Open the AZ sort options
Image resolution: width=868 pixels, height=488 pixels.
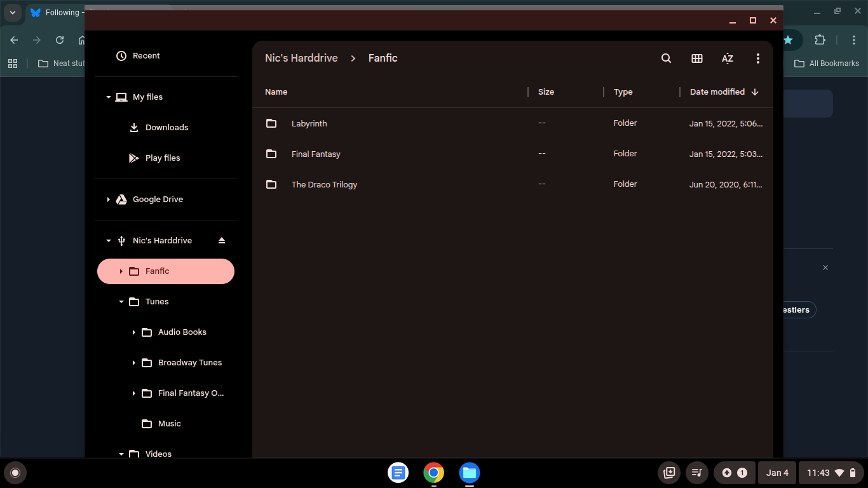pyautogui.click(x=728, y=58)
